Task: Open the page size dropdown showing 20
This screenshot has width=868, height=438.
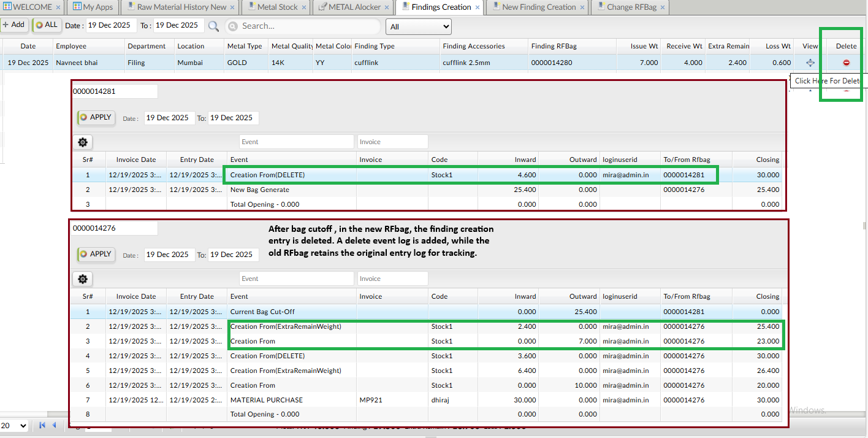Action: pos(14,426)
